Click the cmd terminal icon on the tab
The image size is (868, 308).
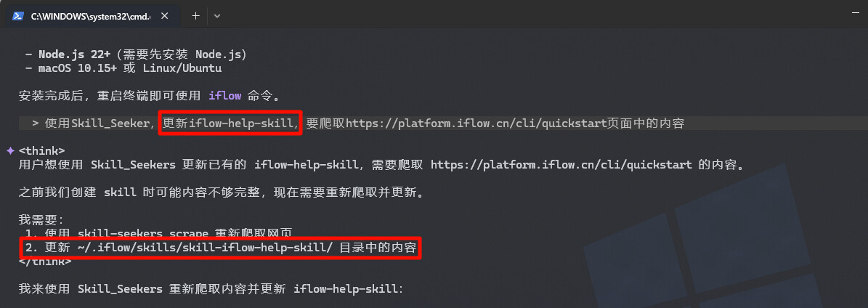[x=17, y=16]
